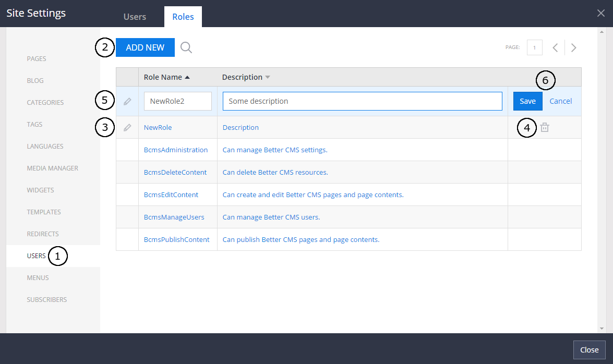
Task: Delete NewRole using the trash icon
Action: 545,127
